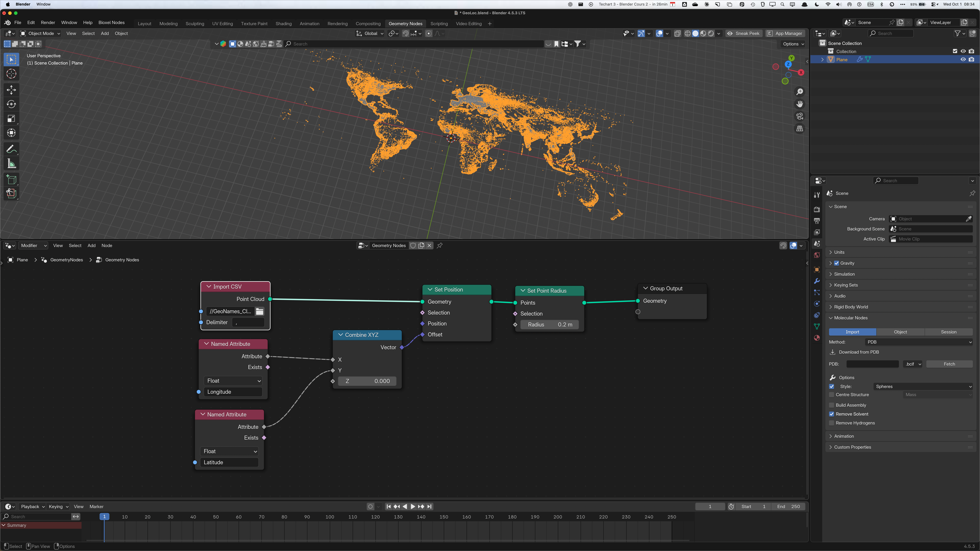
Task: Open the node editor Node menu
Action: (107, 246)
